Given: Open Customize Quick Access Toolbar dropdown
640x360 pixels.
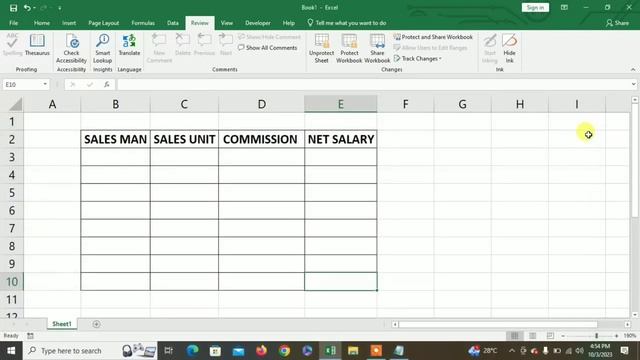Looking at the screenshot, I should click(x=60, y=8).
